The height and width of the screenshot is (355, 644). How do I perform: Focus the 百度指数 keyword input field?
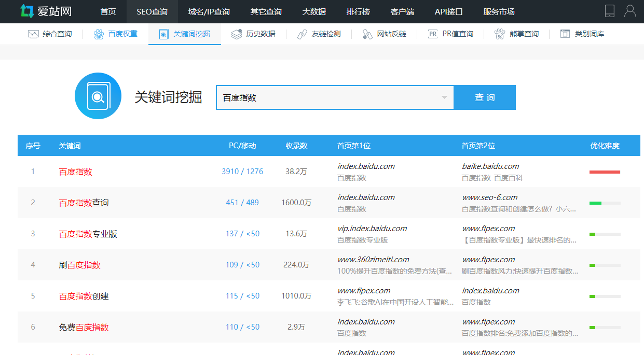pyautogui.click(x=335, y=97)
